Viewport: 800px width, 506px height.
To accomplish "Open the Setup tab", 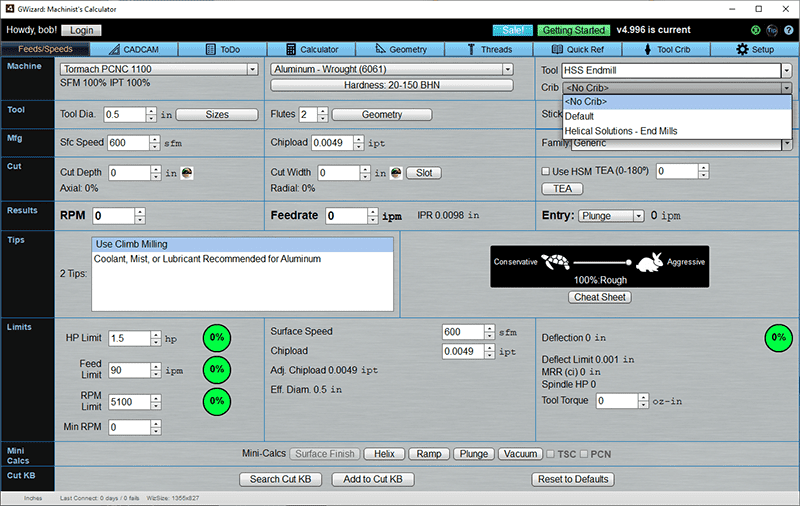I will click(755, 49).
